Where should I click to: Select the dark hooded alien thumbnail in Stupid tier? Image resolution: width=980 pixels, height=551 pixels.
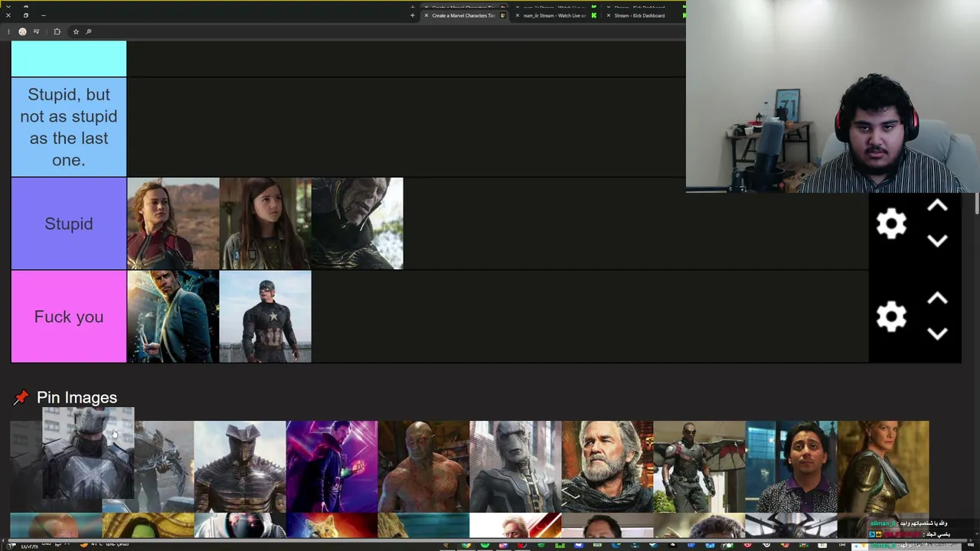click(358, 223)
